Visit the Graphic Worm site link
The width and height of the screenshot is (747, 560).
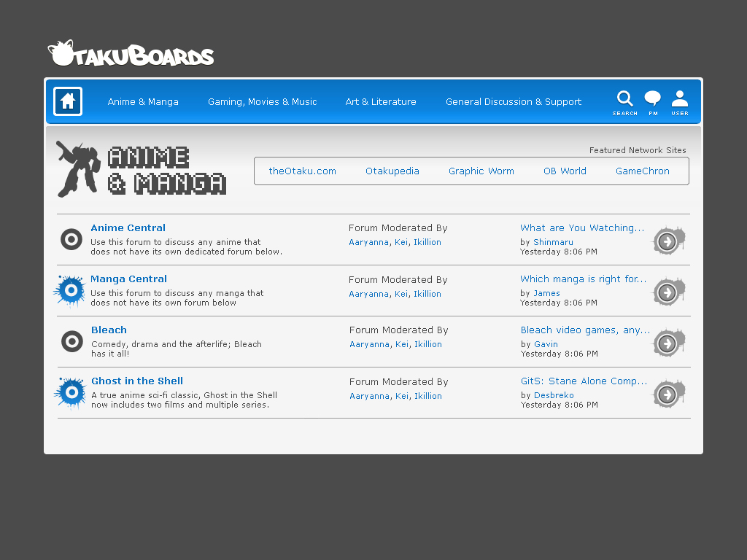481,171
